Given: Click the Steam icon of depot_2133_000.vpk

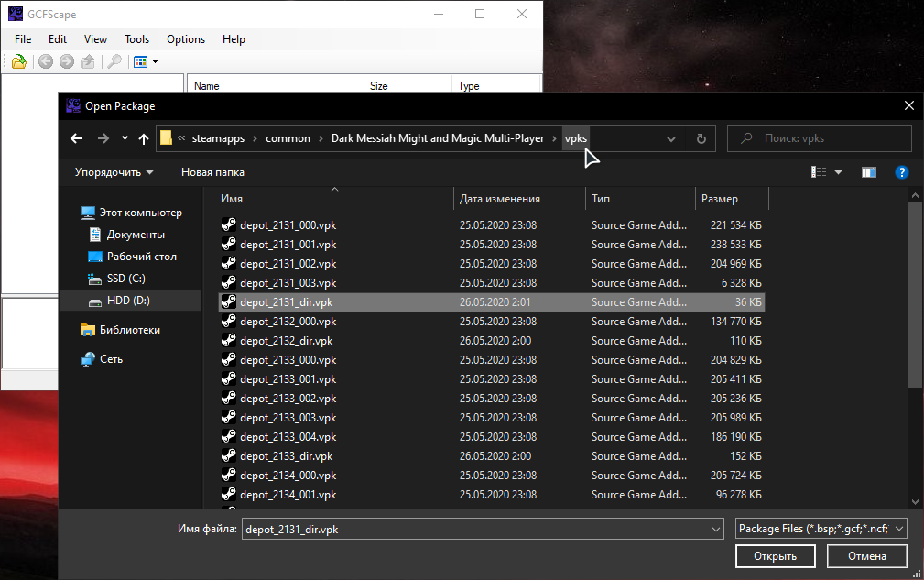Looking at the screenshot, I should point(229,360).
